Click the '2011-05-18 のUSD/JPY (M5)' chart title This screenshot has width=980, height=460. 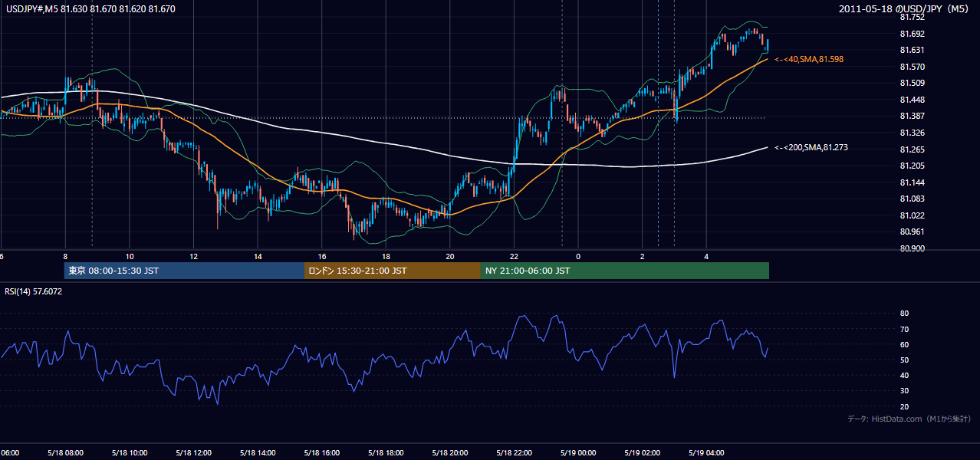tap(906, 9)
